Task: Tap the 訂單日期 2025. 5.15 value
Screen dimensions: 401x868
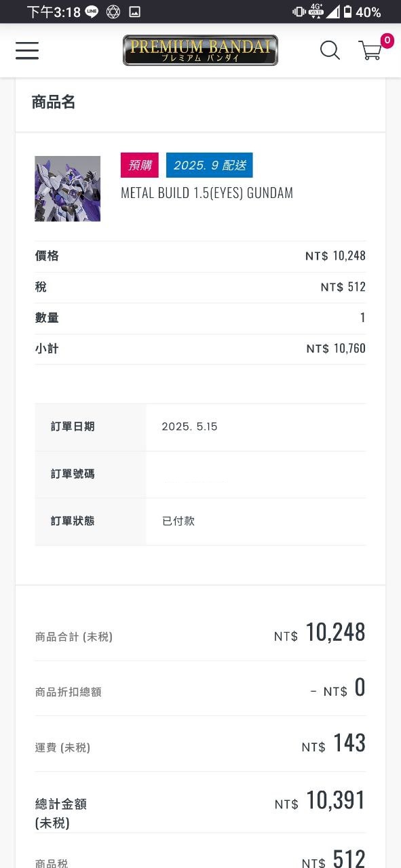Action: coord(189,427)
